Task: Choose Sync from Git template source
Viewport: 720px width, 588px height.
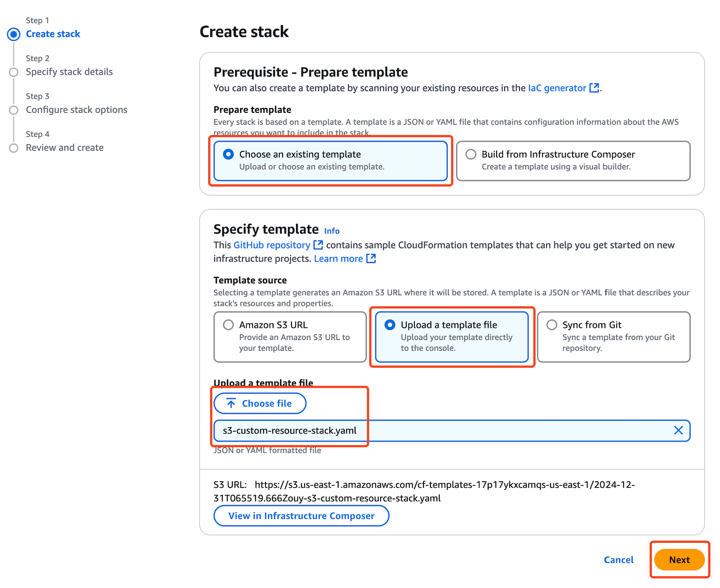Action: (x=552, y=325)
